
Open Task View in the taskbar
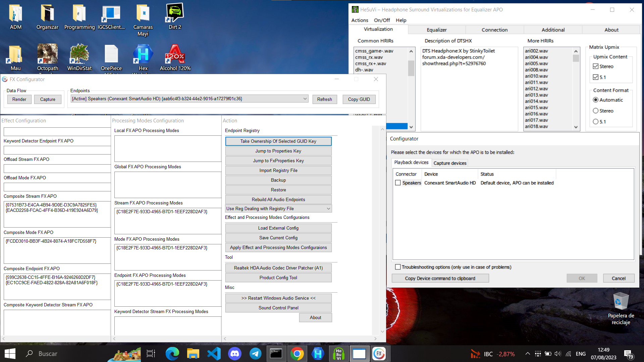coord(151,354)
